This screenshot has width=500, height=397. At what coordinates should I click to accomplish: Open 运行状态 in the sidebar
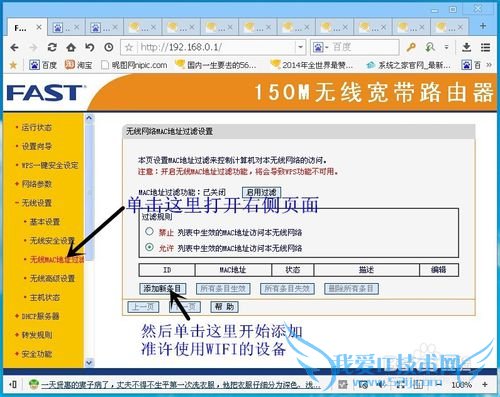[x=37, y=127]
